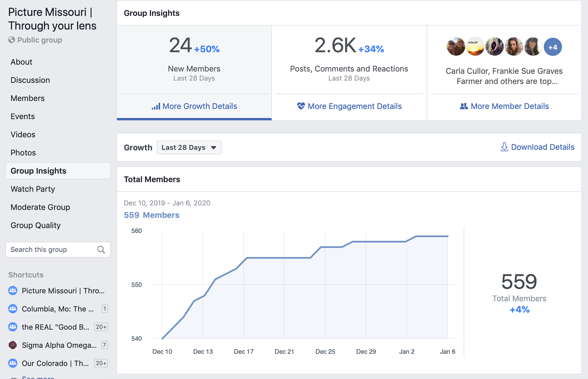Click the Dec 10, 2019 - Jan 6, 2020 range
The width and height of the screenshot is (588, 379).
coord(167,203)
